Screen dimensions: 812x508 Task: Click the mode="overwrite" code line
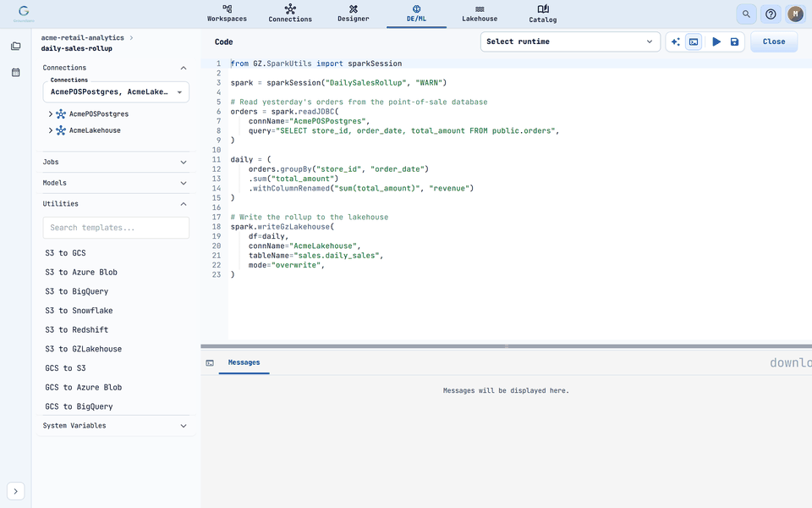(287, 265)
